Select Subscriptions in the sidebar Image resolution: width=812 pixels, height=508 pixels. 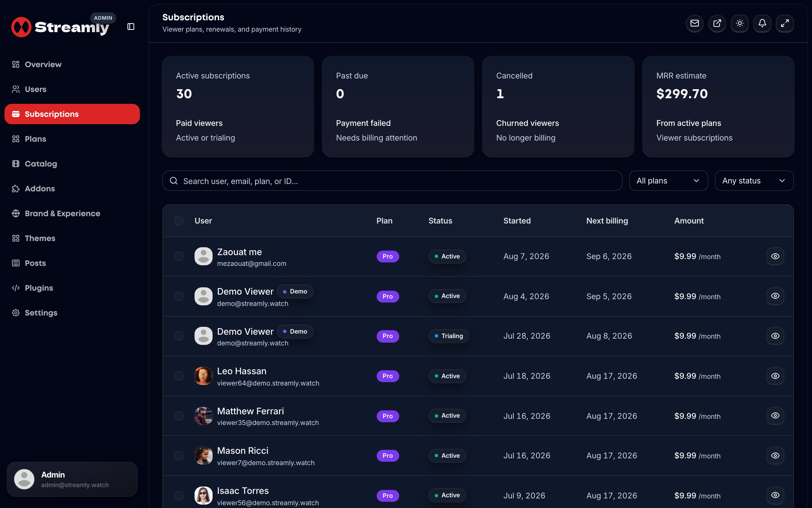pyautogui.click(x=72, y=114)
